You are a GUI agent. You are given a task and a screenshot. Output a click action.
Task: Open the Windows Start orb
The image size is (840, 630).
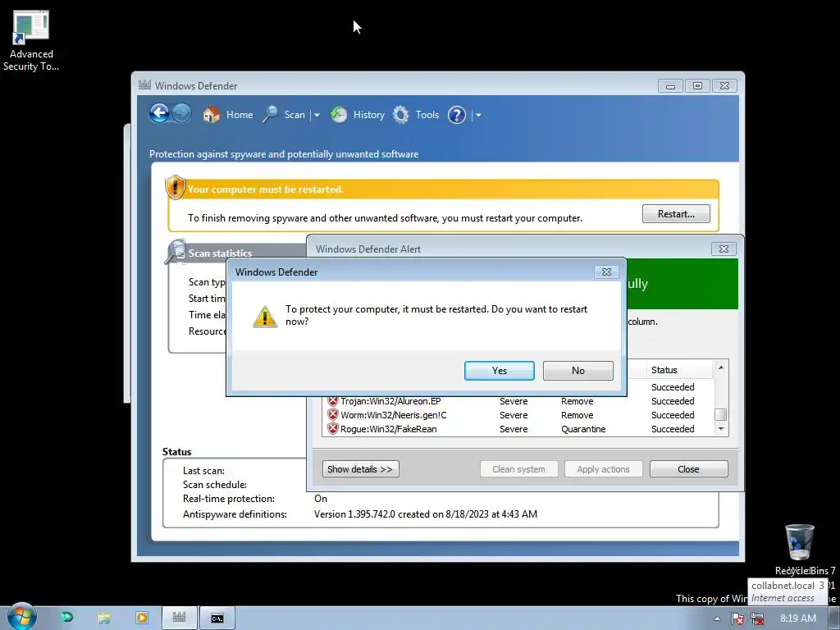(x=21, y=617)
